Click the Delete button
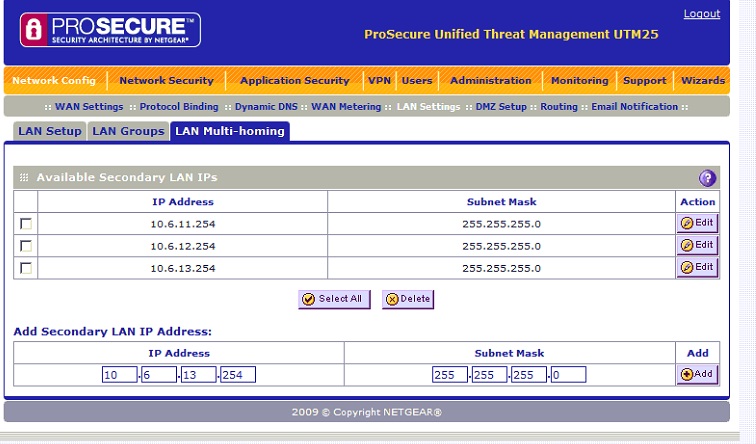The image size is (756, 444). (408, 299)
